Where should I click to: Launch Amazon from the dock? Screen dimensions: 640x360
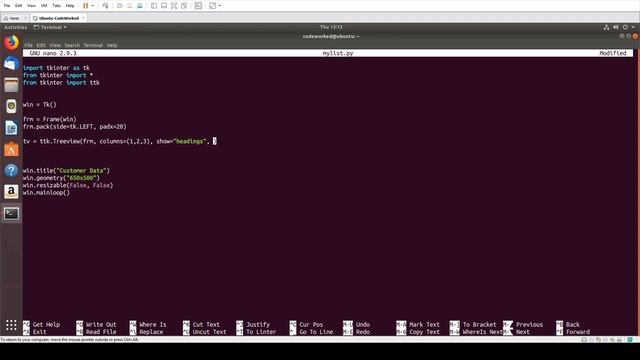(11, 191)
